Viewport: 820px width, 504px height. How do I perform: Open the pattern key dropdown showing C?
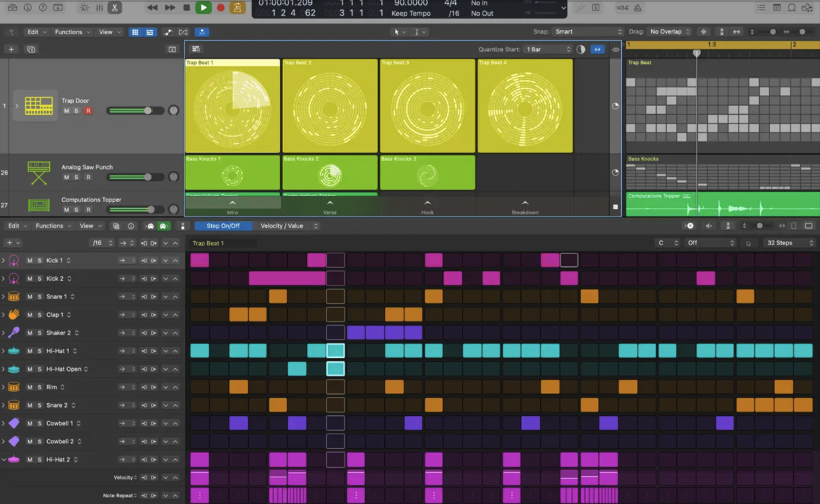pos(667,243)
